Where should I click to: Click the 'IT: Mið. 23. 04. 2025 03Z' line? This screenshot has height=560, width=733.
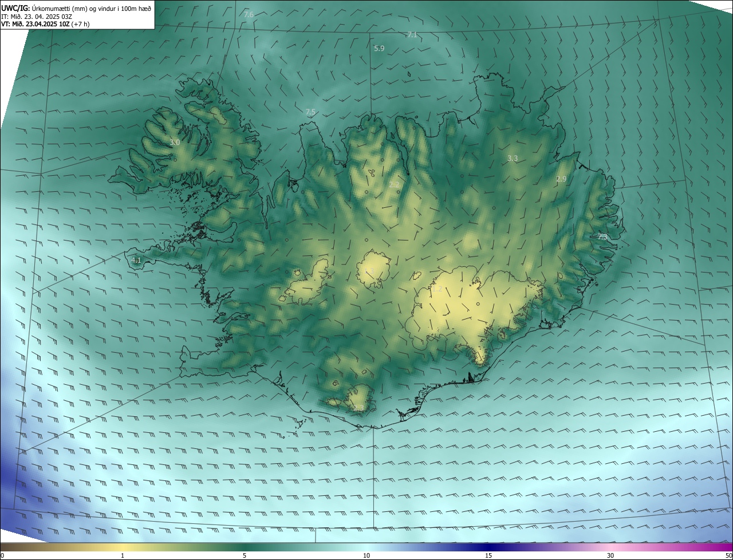coord(37,17)
